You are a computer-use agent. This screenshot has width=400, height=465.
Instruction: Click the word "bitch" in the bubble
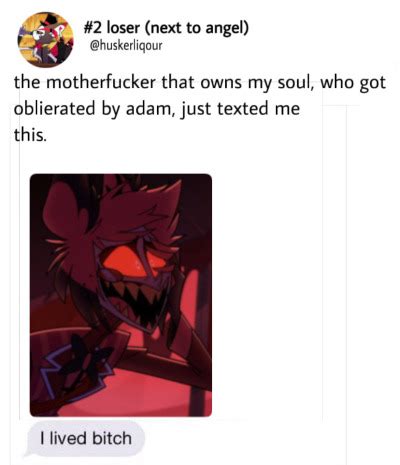tap(112, 438)
